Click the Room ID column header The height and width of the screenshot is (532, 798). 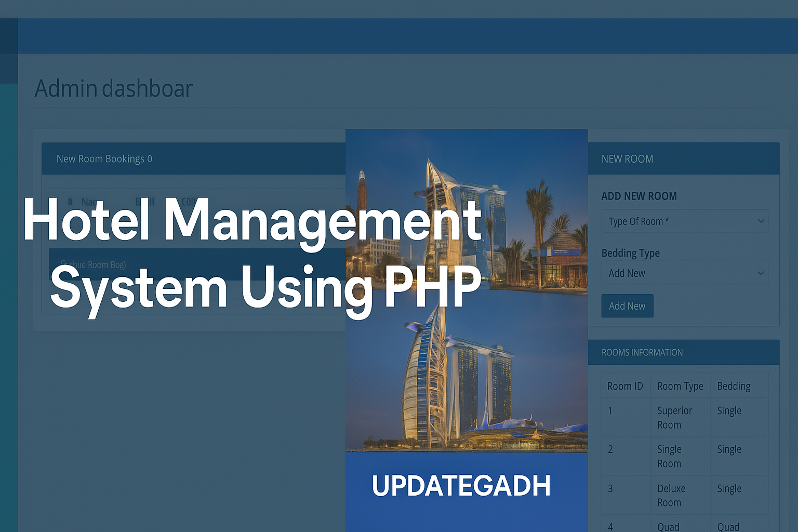pos(626,386)
